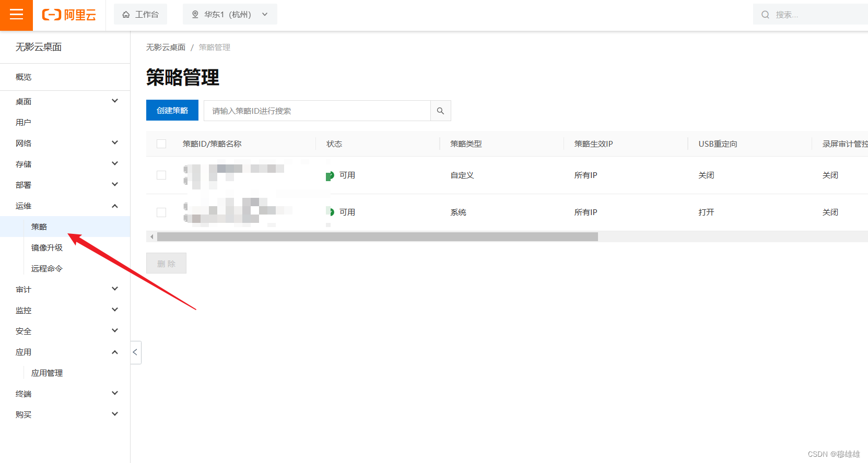Screen dimensions: 868x463
Task: Check the box for the 系统 policy row
Action: pos(161,212)
